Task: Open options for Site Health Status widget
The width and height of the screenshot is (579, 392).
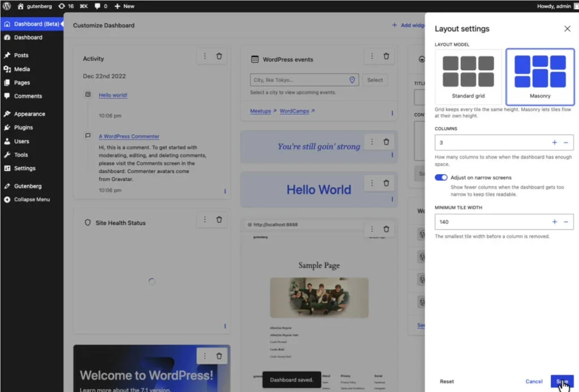Action: [205, 220]
